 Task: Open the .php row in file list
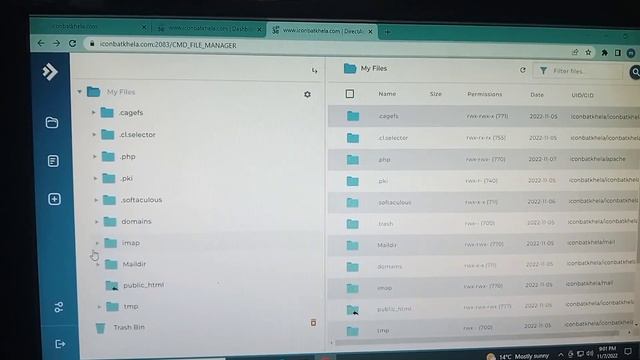(484, 159)
